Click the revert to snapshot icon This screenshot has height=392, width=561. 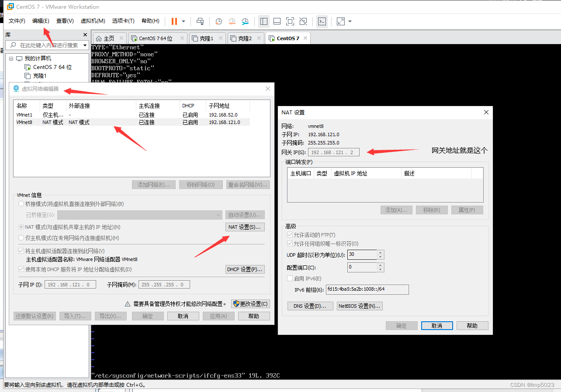pos(232,21)
